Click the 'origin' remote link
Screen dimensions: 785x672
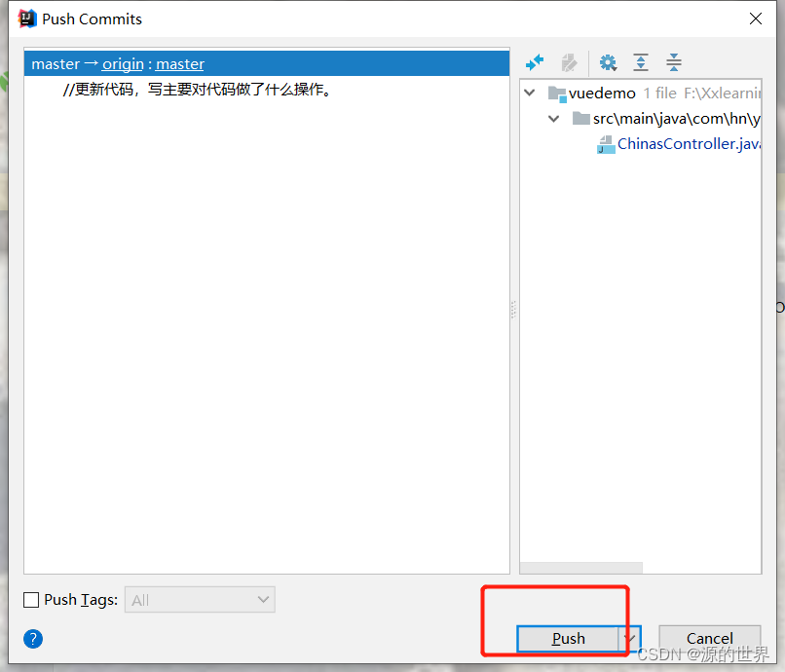[x=123, y=64]
